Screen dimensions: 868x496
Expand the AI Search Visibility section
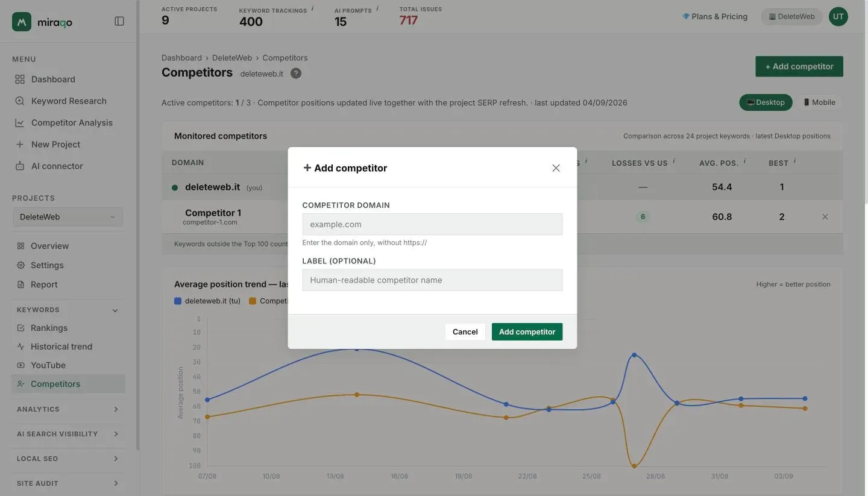click(68, 434)
